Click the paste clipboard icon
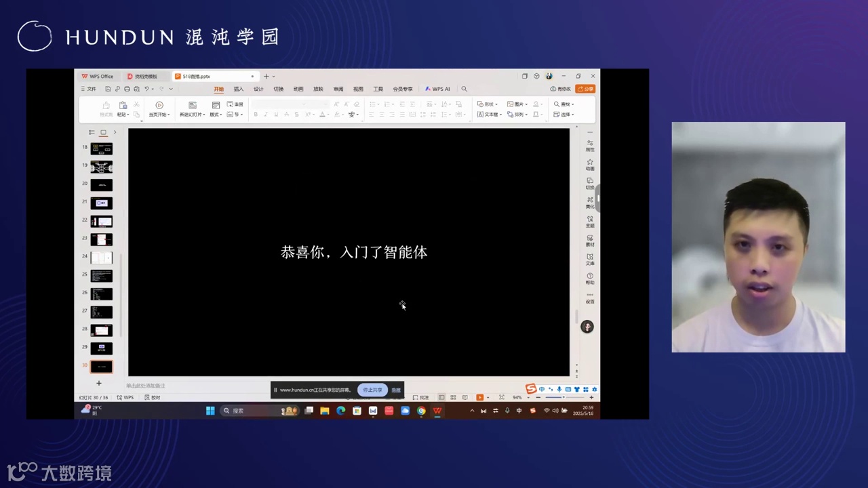This screenshot has width=868, height=488. click(123, 105)
